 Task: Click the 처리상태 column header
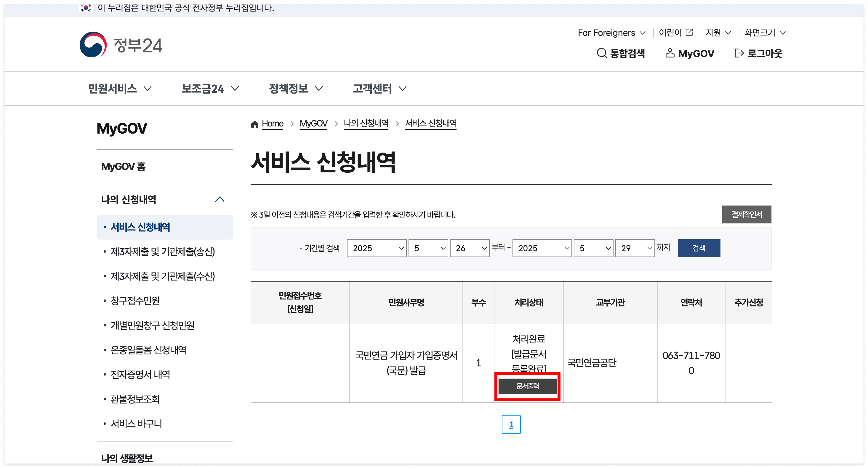(x=529, y=302)
